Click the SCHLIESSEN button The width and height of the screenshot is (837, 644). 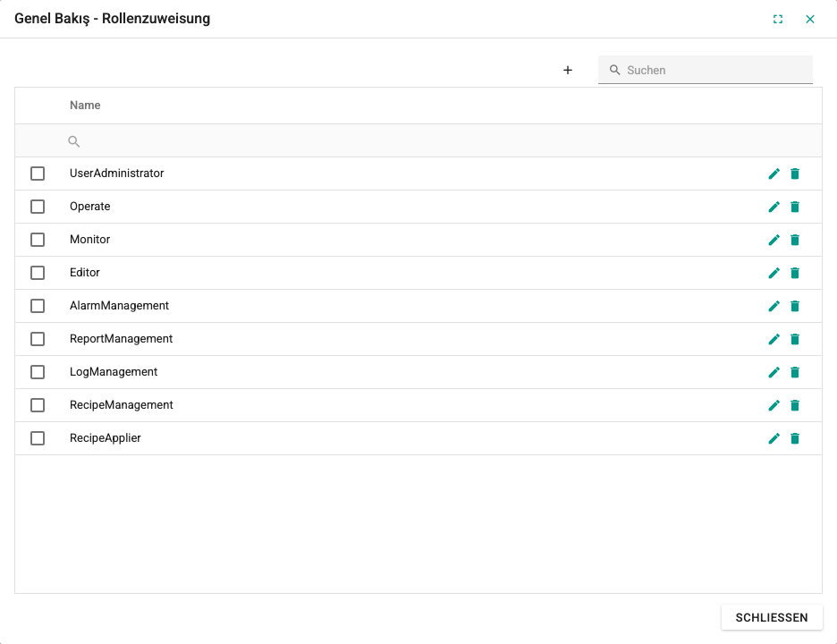tap(772, 617)
